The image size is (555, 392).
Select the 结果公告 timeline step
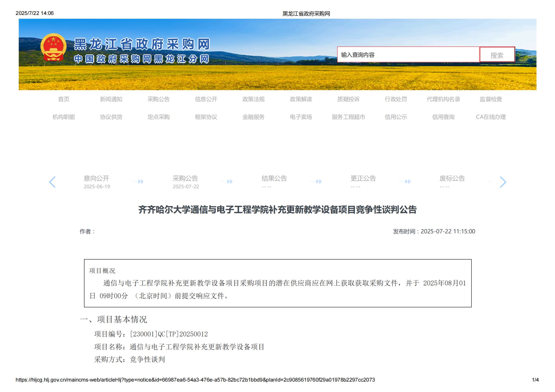(274, 179)
